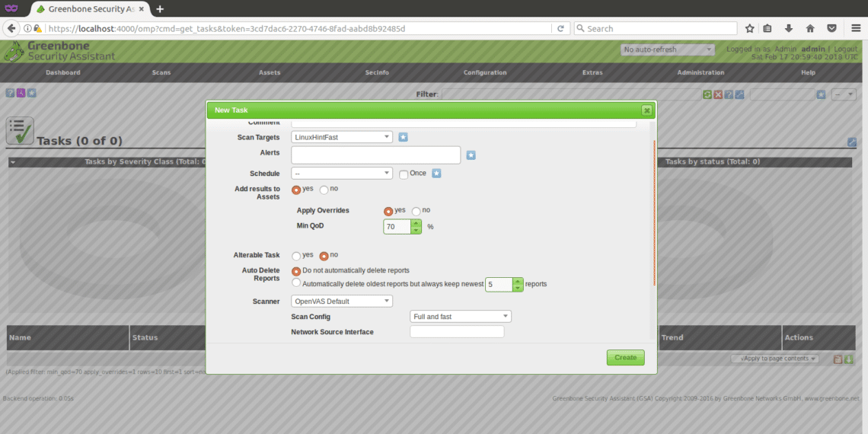Screen dimensions: 868x434
Task: Open the Firefox downloads arrow
Action: 789,28
